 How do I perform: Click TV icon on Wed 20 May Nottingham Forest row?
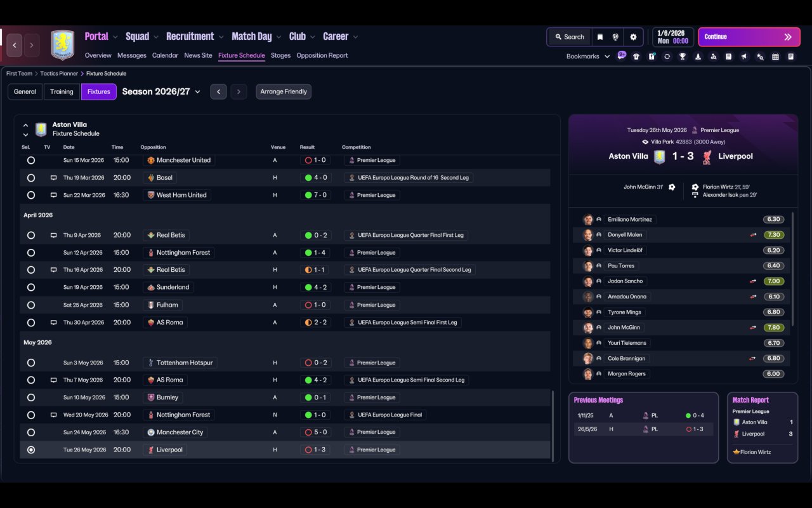(53, 415)
